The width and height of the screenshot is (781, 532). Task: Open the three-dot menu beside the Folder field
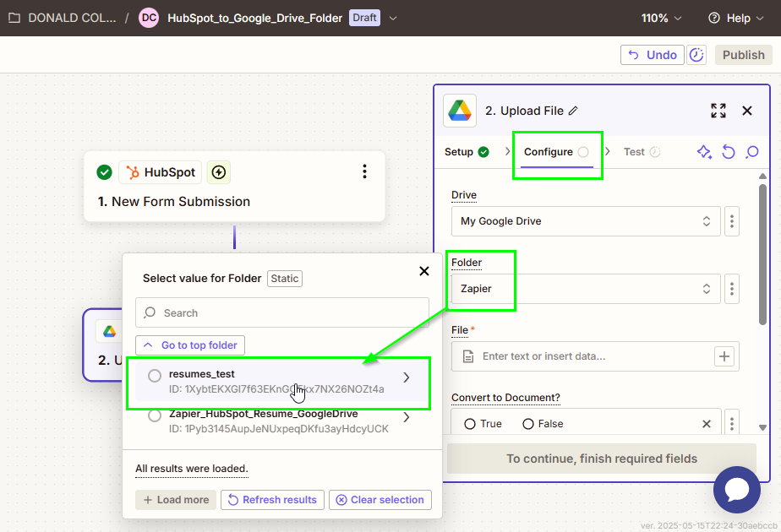tap(732, 289)
